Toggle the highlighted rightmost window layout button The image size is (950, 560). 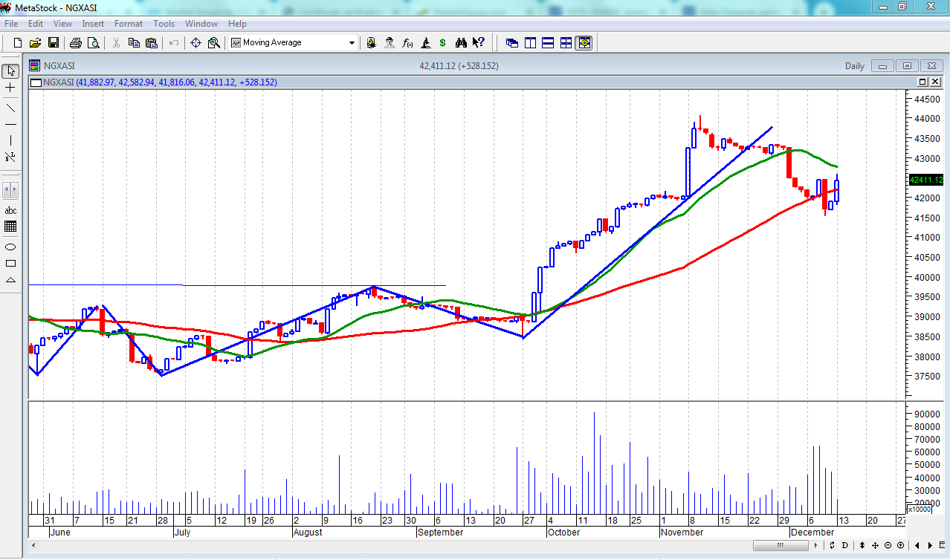584,43
